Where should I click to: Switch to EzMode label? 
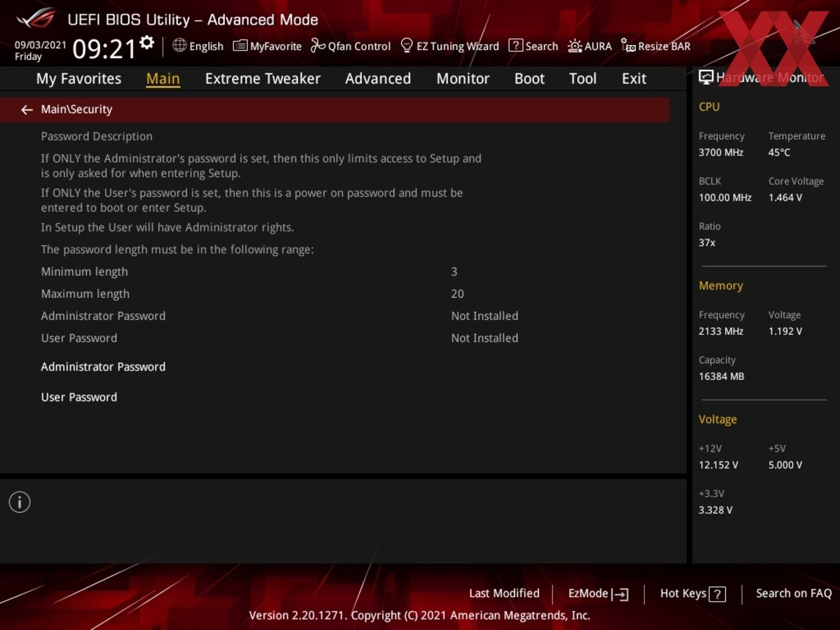pyautogui.click(x=588, y=593)
